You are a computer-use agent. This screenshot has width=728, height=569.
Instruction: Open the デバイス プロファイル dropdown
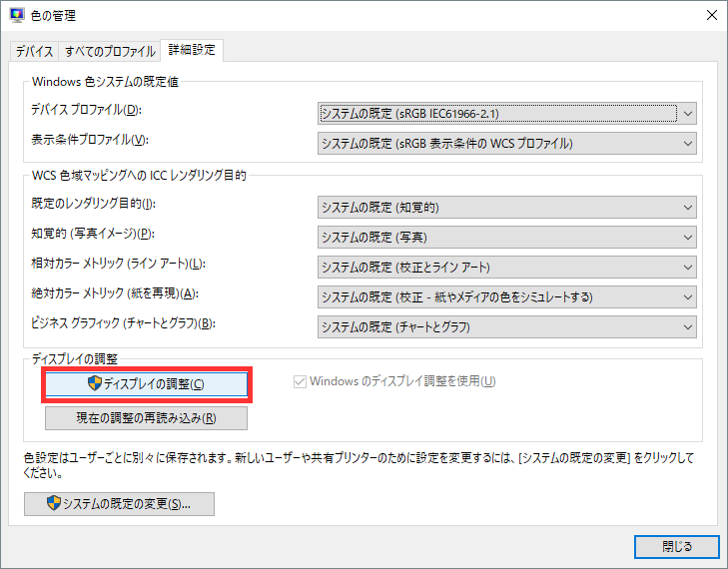click(x=507, y=114)
